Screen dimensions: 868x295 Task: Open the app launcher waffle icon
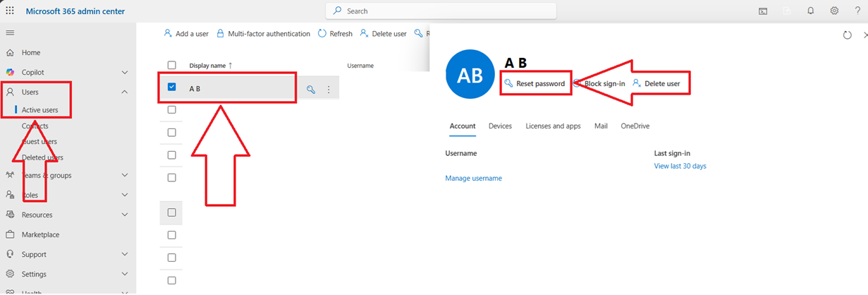pyautogui.click(x=10, y=11)
